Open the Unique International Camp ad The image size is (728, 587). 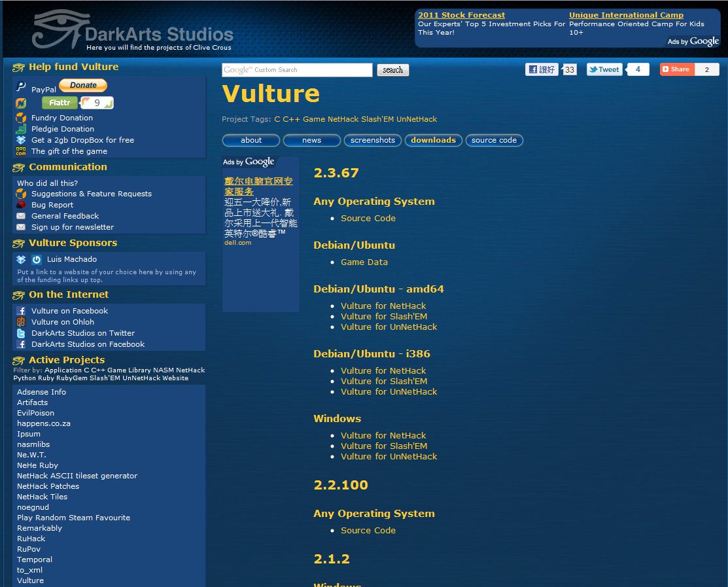coord(626,15)
